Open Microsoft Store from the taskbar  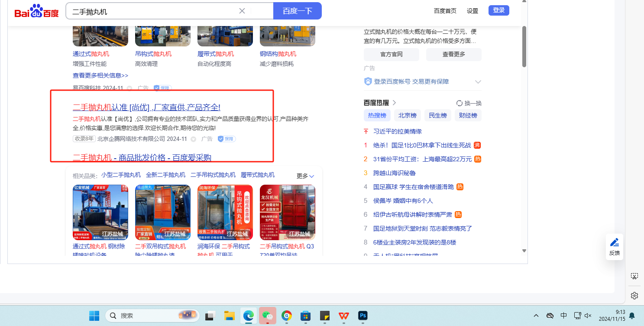(x=306, y=316)
